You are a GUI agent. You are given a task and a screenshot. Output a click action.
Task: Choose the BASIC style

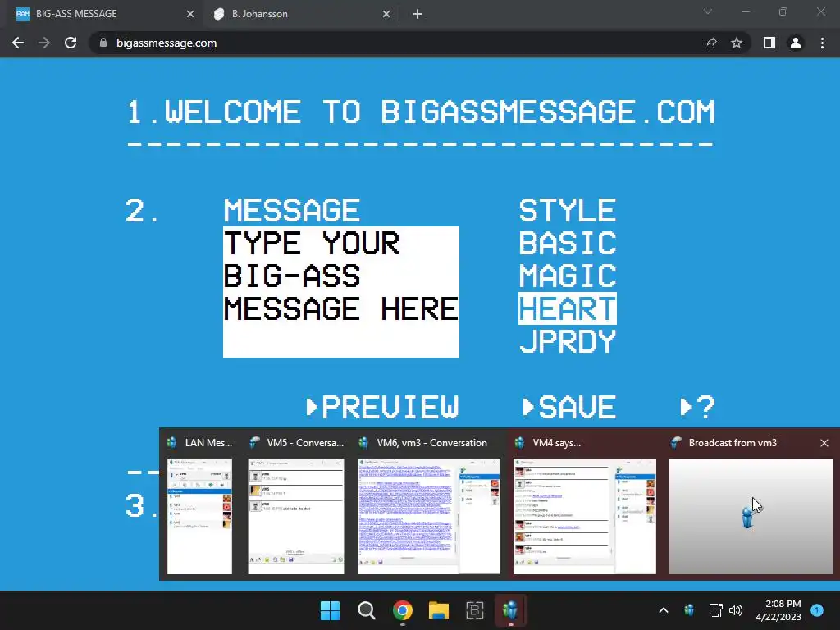click(x=568, y=243)
